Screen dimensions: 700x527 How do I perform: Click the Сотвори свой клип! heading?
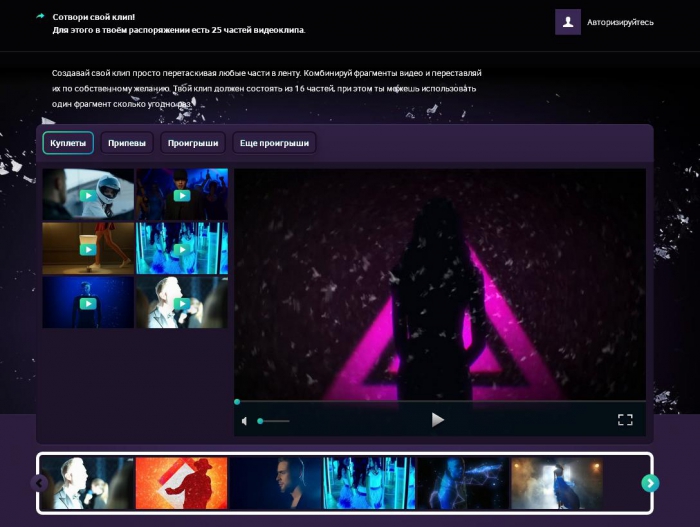point(93,17)
